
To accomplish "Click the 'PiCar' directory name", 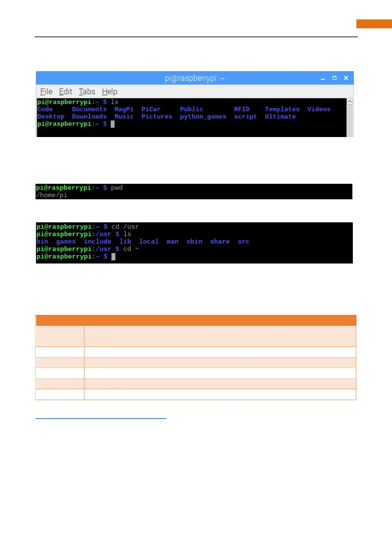I will tap(151, 109).
